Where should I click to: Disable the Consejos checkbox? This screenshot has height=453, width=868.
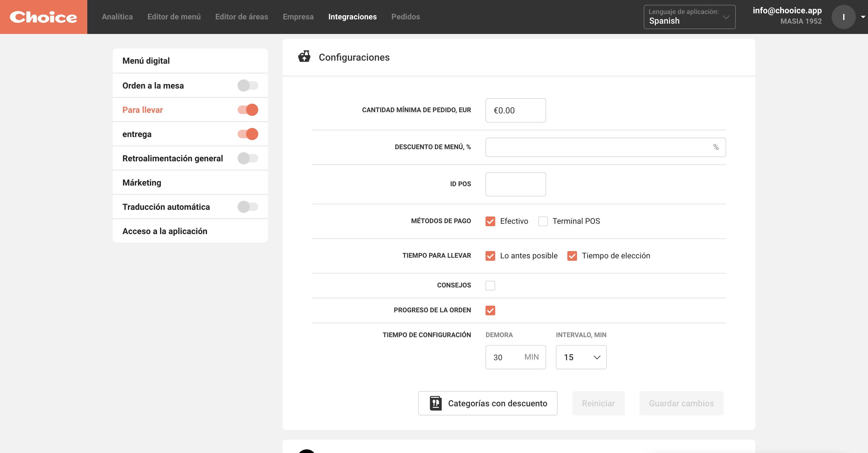point(490,284)
